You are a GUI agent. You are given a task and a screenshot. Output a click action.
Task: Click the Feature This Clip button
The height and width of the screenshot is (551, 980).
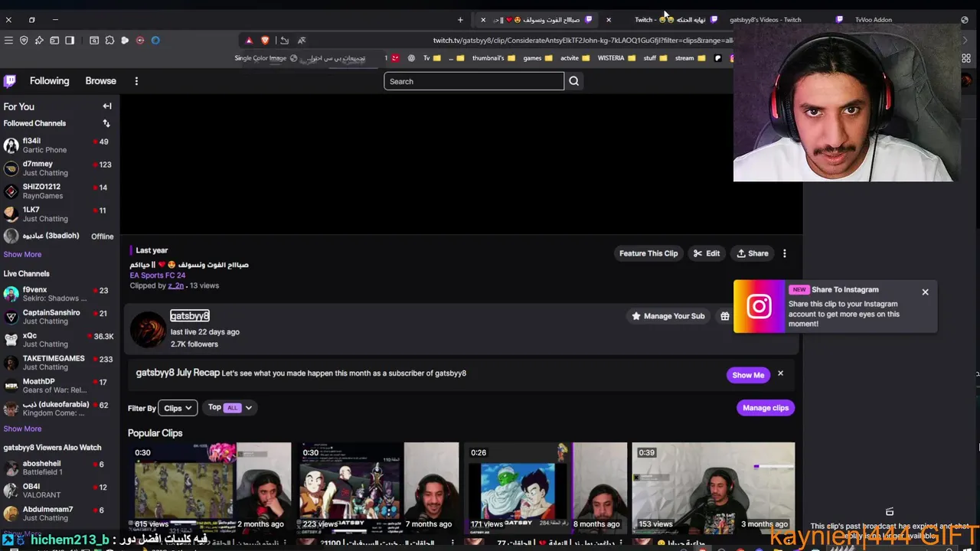pyautogui.click(x=648, y=253)
